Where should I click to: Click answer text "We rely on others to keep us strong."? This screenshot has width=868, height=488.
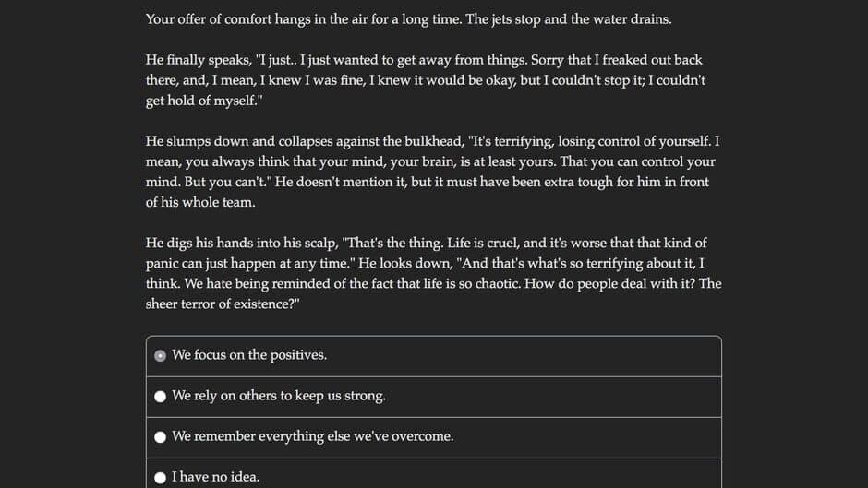click(279, 396)
